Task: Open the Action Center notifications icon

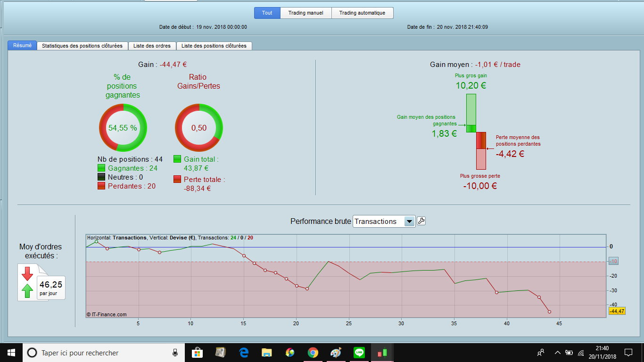Action: pyautogui.click(x=628, y=353)
